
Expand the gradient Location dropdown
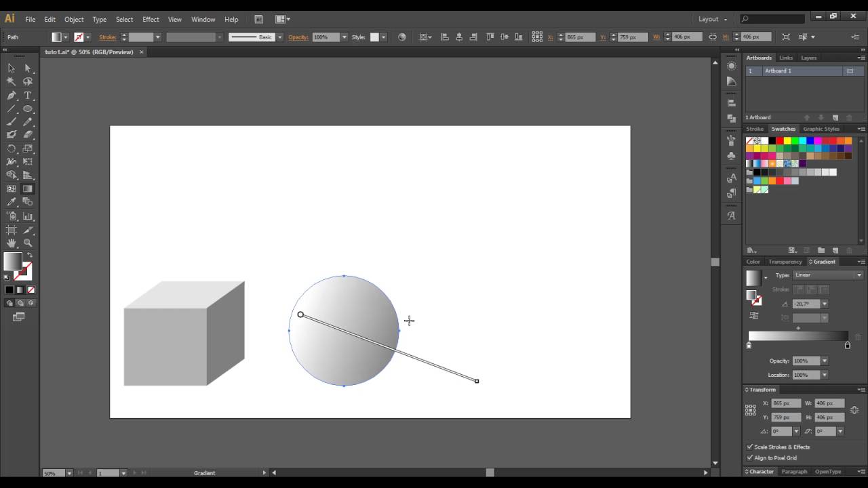click(825, 375)
